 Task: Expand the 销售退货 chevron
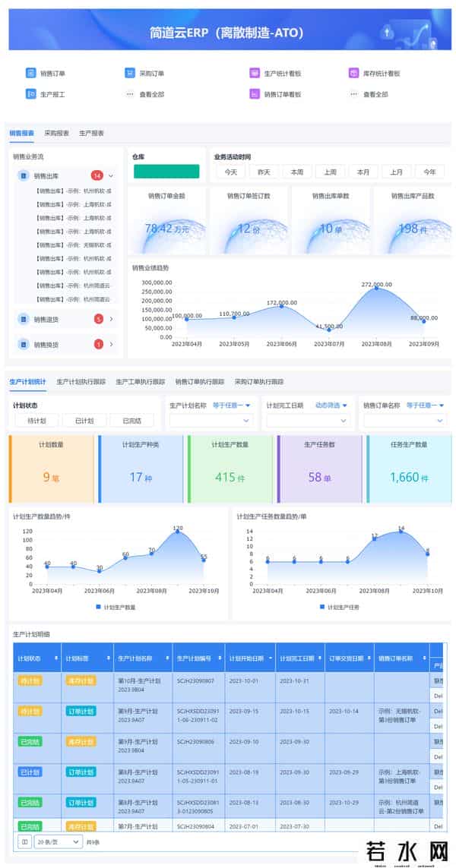click(x=111, y=319)
